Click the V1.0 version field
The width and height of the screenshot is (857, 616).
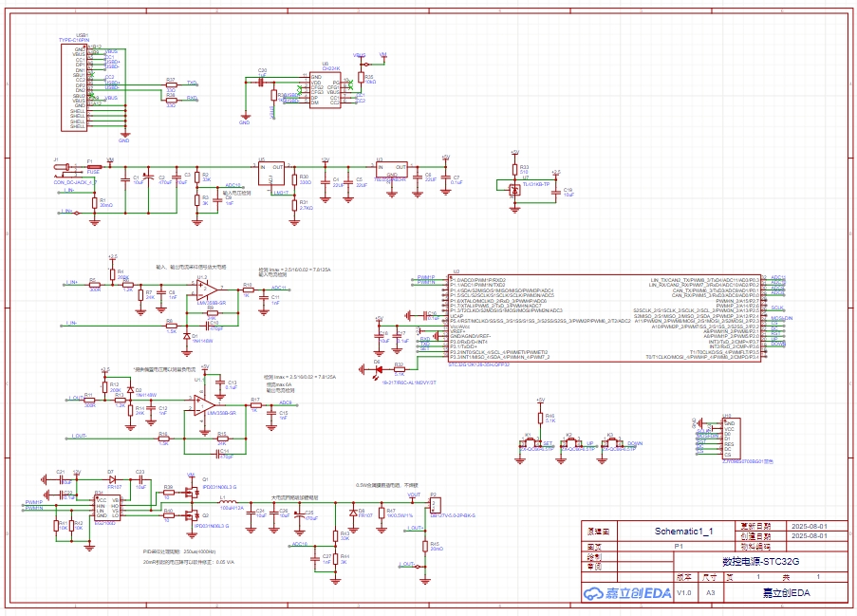683,592
